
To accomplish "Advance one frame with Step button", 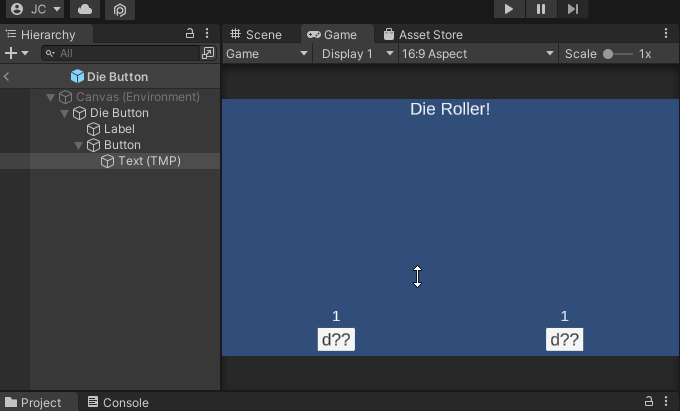I will point(572,9).
